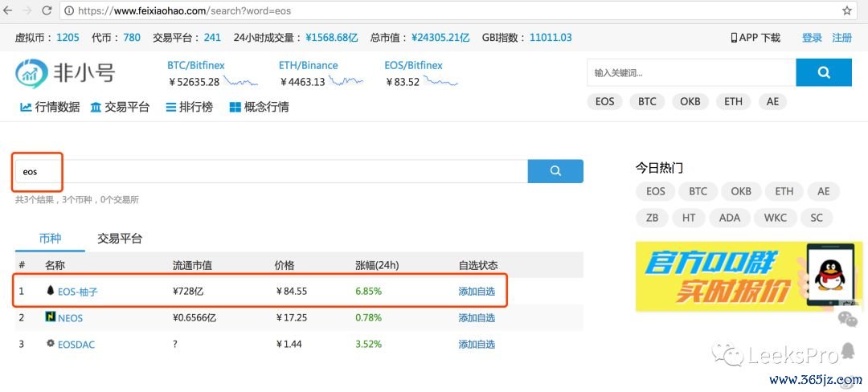Image resolution: width=868 pixels, height=392 pixels.
Task: Click the 登录 link
Action: pyautogui.click(x=812, y=38)
